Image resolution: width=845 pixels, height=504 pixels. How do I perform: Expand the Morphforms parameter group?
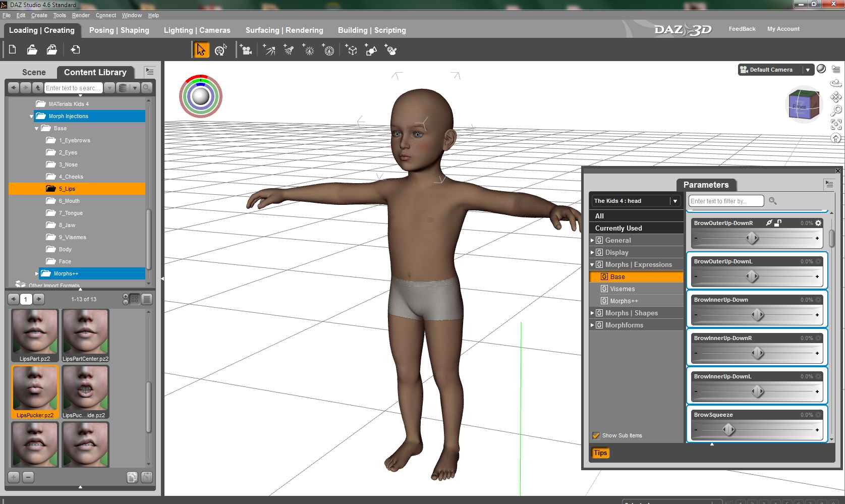point(592,325)
